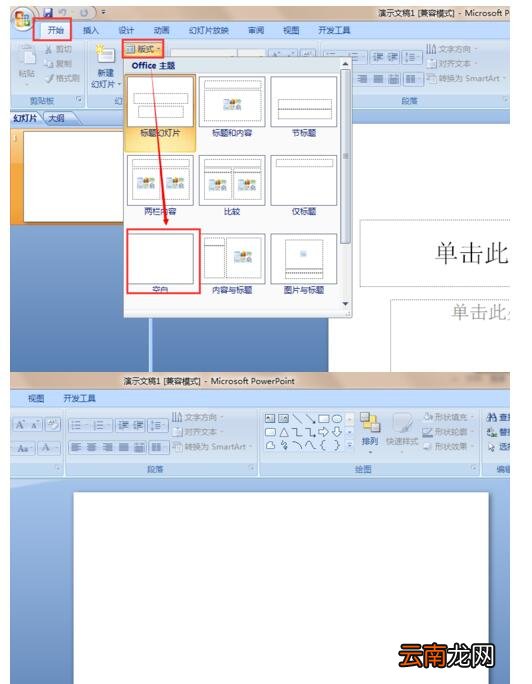Switch to the 开始 ribbon tab
Image resolution: width=532 pixels, height=684 pixels.
(55, 30)
